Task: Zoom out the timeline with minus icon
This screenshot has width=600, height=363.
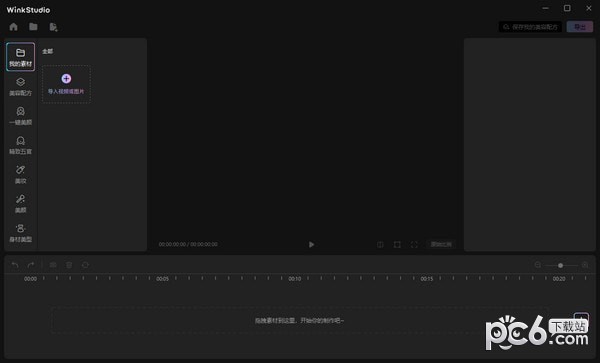Action: 538,265
